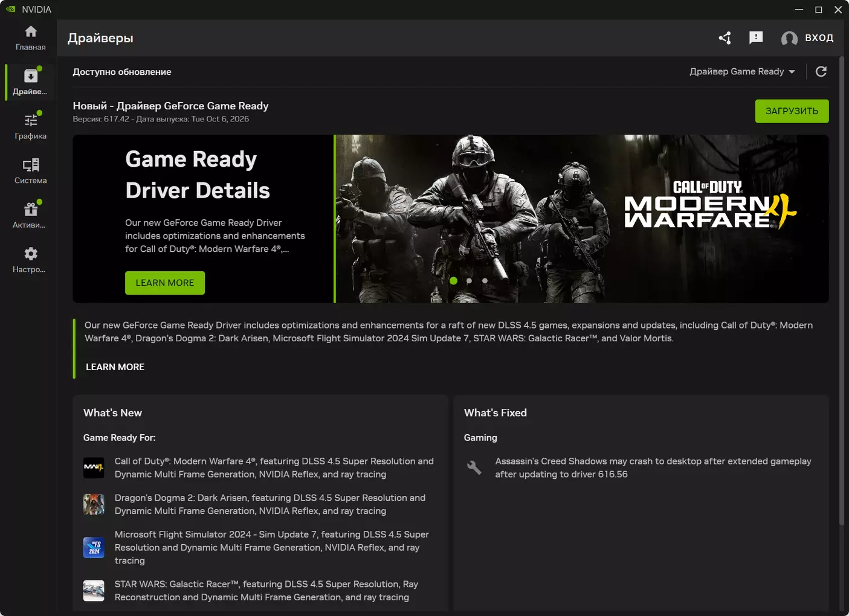Open the Графика sidebar section
This screenshot has height=616, width=849.
coord(30,126)
